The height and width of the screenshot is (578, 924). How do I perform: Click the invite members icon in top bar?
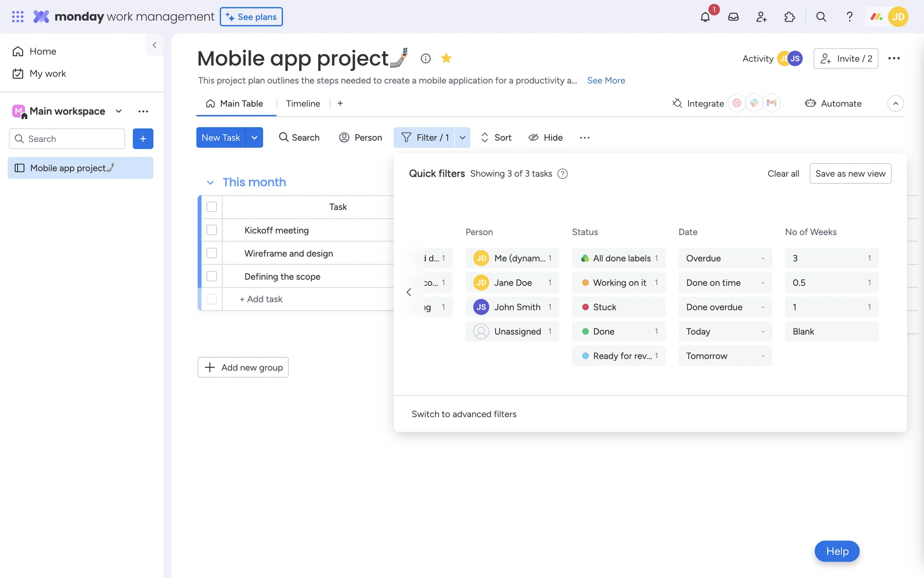761,17
